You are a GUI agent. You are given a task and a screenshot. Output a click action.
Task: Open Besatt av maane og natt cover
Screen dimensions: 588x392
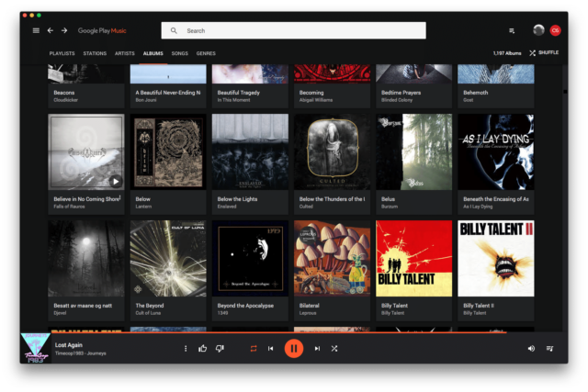(x=86, y=259)
